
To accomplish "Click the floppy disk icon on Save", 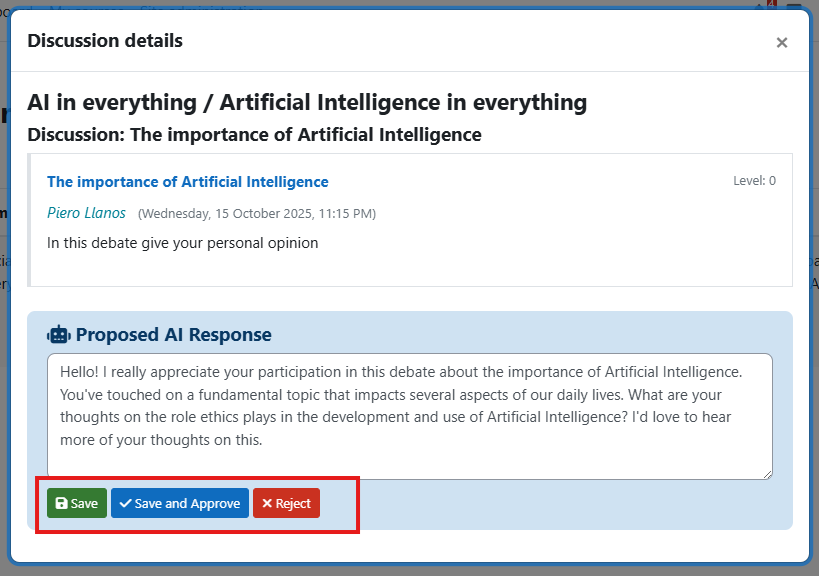I will (61, 504).
